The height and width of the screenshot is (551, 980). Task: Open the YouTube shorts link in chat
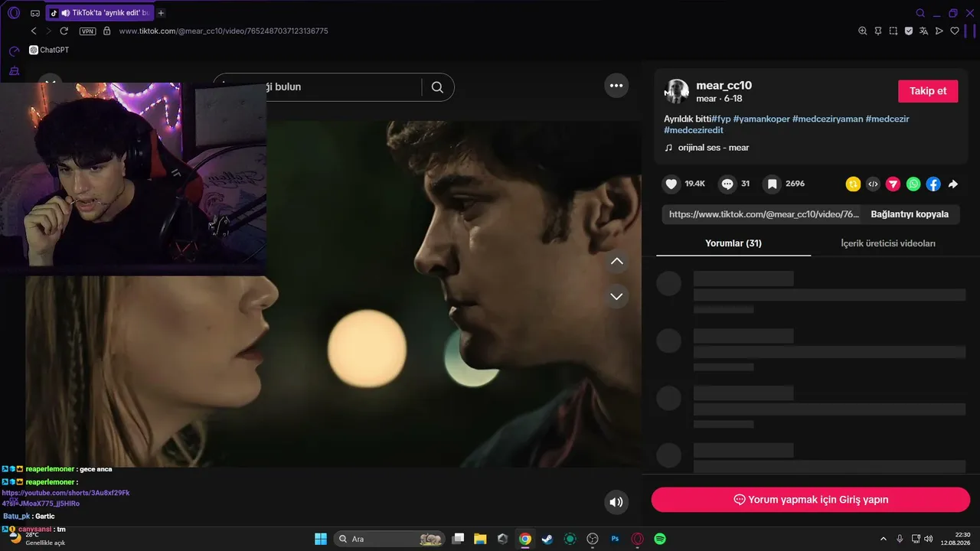pos(66,498)
